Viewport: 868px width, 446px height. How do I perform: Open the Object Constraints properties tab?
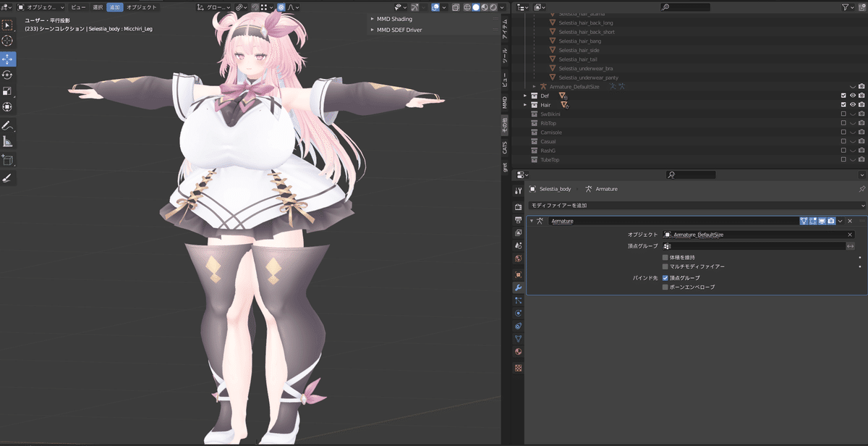[x=518, y=327]
